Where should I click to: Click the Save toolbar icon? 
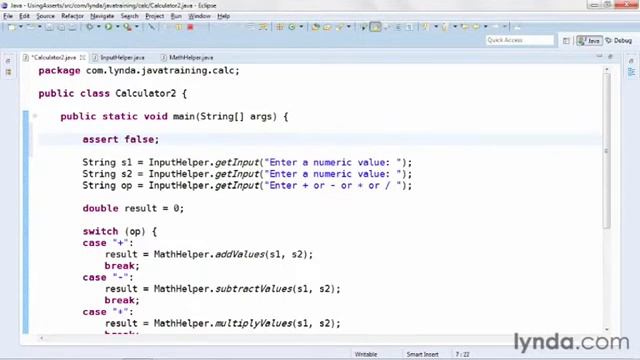click(49, 27)
